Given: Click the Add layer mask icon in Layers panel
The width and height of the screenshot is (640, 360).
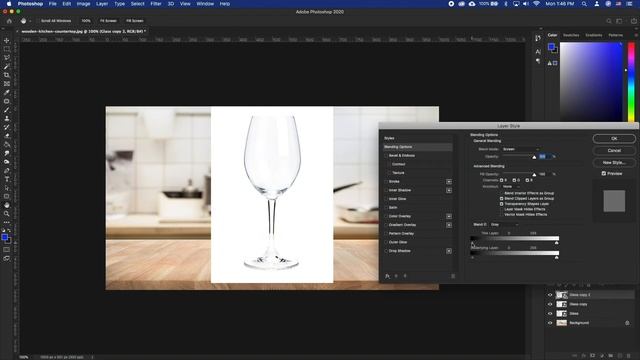Looking at the screenshot, I should point(593,356).
